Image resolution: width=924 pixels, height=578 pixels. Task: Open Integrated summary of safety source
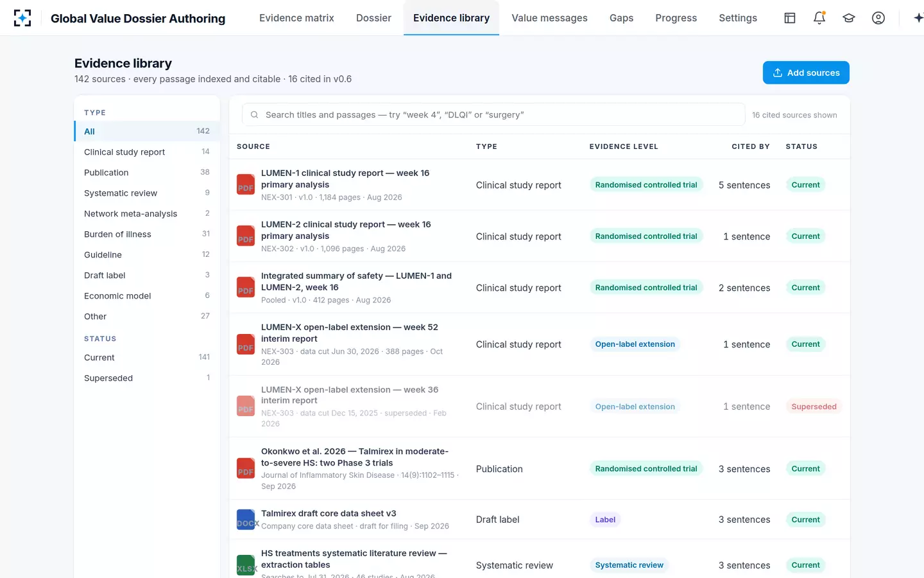356,281
